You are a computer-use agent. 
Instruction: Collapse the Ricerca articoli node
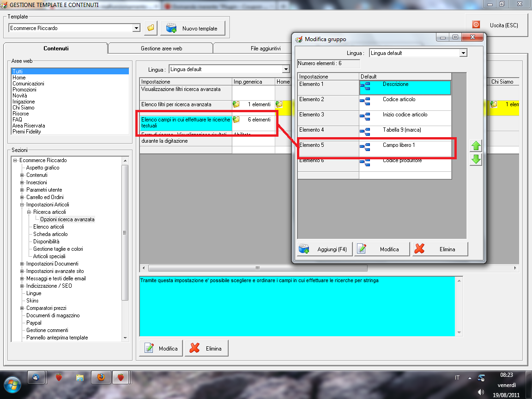[29, 212]
